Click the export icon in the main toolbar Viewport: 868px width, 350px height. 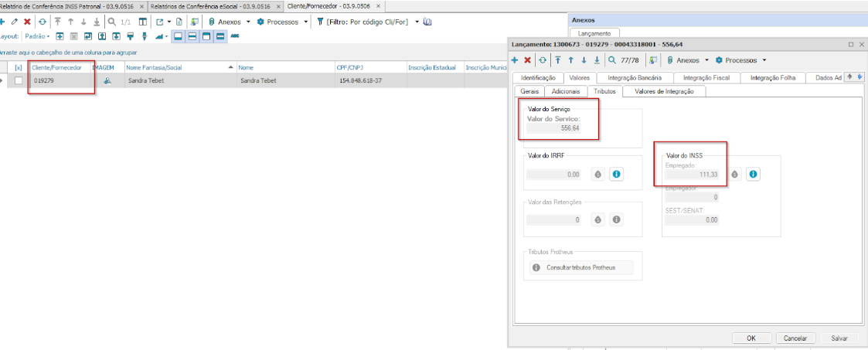pyautogui.click(x=160, y=22)
